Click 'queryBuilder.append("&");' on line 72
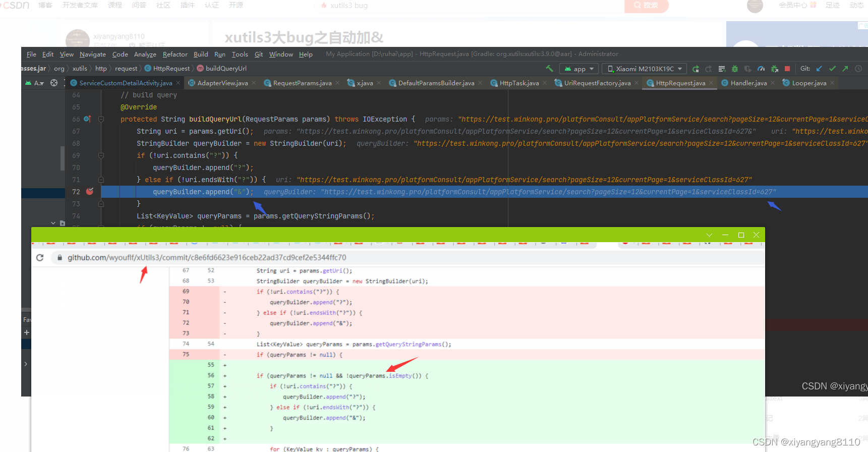The image size is (868, 452). point(203,192)
